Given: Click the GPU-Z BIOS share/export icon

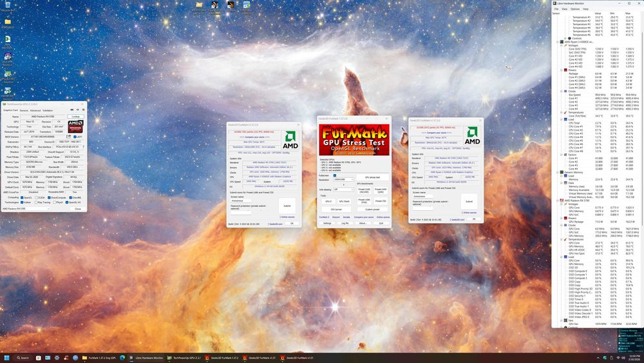Looking at the screenshot, I should click(x=69, y=137).
